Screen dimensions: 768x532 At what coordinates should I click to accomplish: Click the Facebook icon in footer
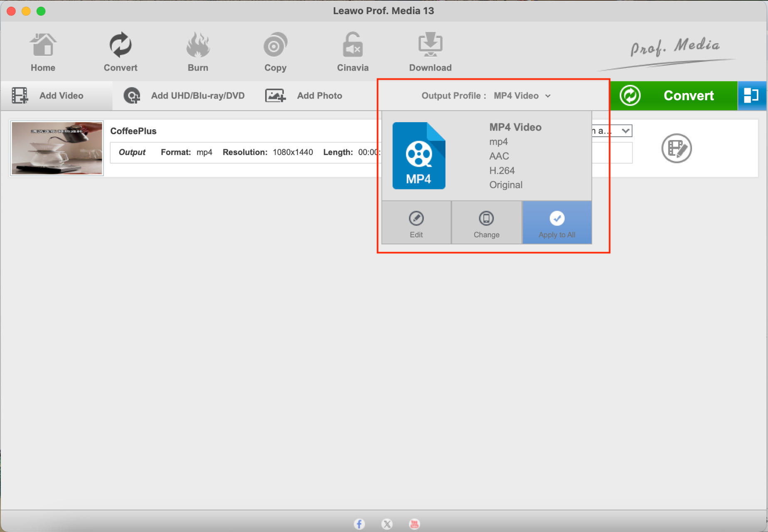[x=359, y=524]
